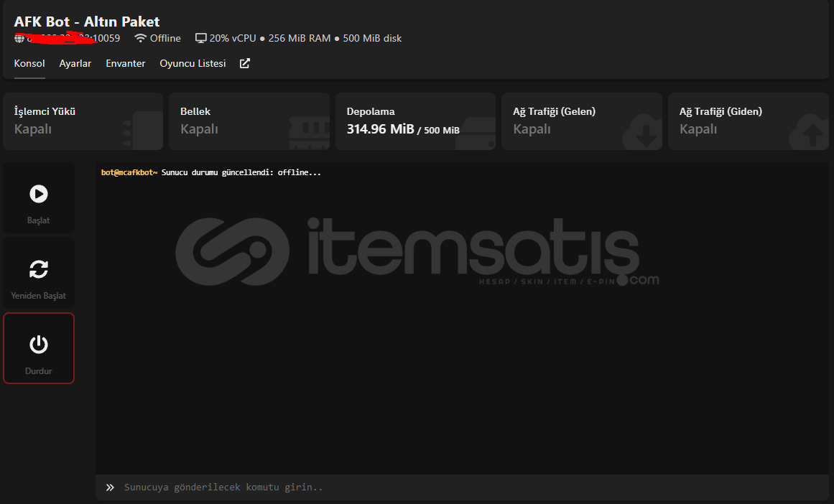
Task: Start the bot with the Başlat button
Action: [39, 197]
